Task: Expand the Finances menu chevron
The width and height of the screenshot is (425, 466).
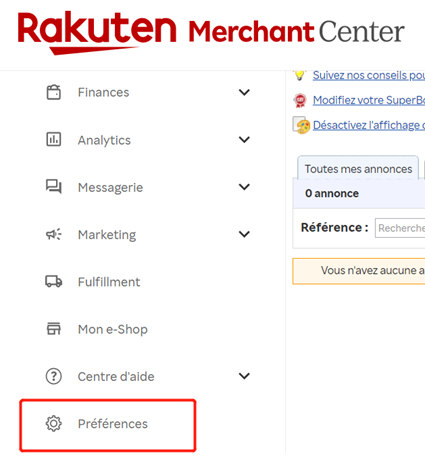Action: click(244, 92)
